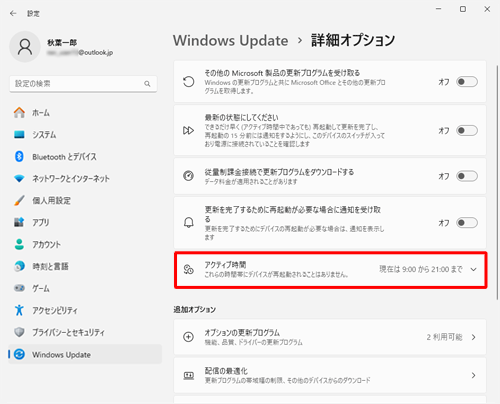Select ホーム in sidebar
The height and width of the screenshot is (404, 500).
(85, 113)
